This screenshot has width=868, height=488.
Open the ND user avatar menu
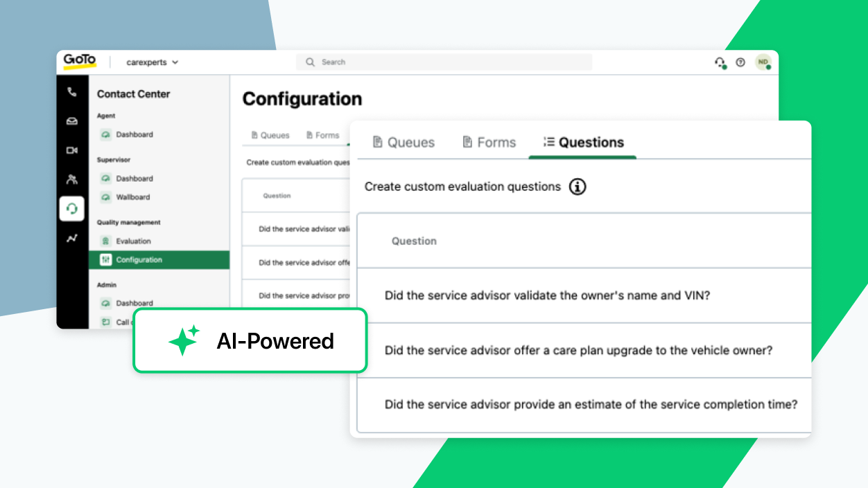coord(763,62)
